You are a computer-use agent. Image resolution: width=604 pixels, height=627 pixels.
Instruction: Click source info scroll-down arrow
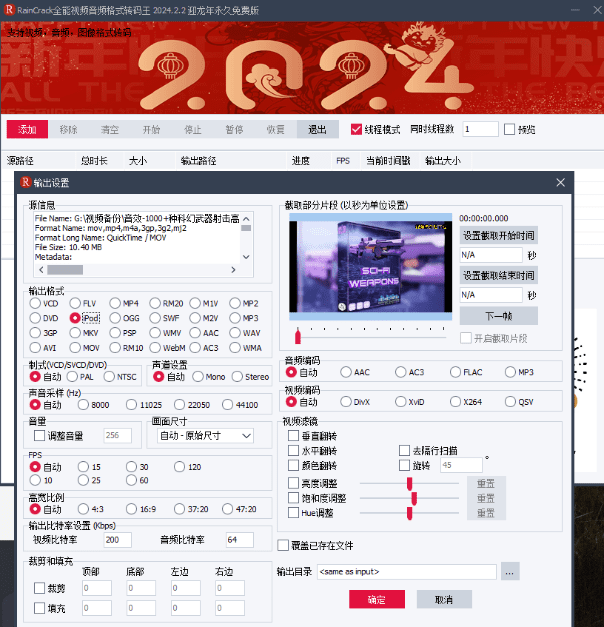pyautogui.click(x=246, y=257)
